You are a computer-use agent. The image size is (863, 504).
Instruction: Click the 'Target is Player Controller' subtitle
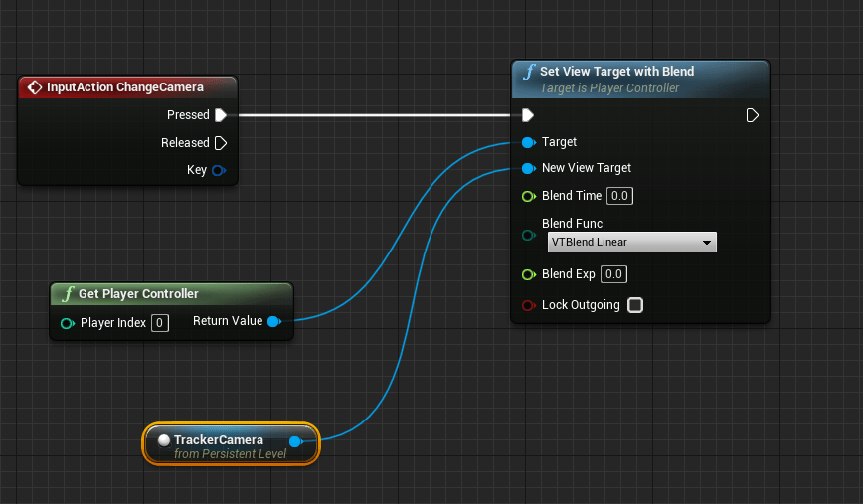(609, 88)
